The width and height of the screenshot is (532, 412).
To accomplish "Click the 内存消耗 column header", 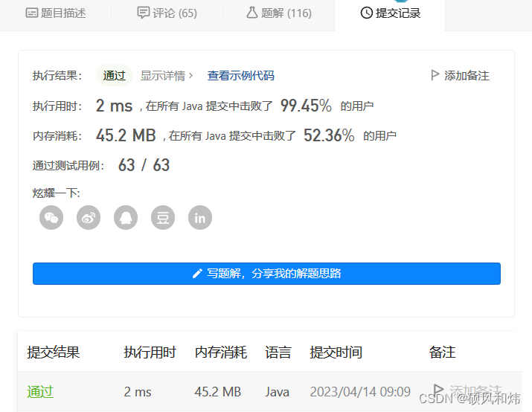I will pos(221,353).
